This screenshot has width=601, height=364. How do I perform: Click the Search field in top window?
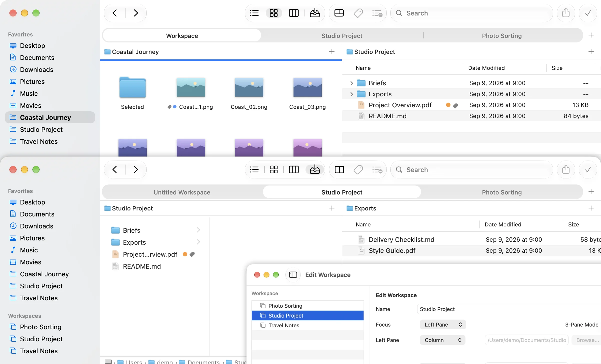point(472,13)
